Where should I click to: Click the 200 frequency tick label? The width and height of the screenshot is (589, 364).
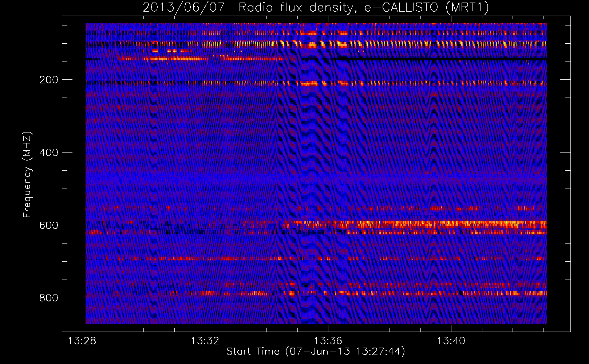click(49, 80)
